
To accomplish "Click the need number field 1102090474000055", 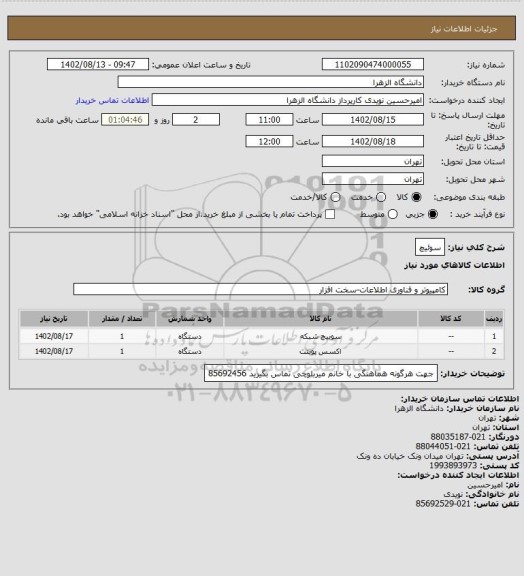I will coord(373,64).
